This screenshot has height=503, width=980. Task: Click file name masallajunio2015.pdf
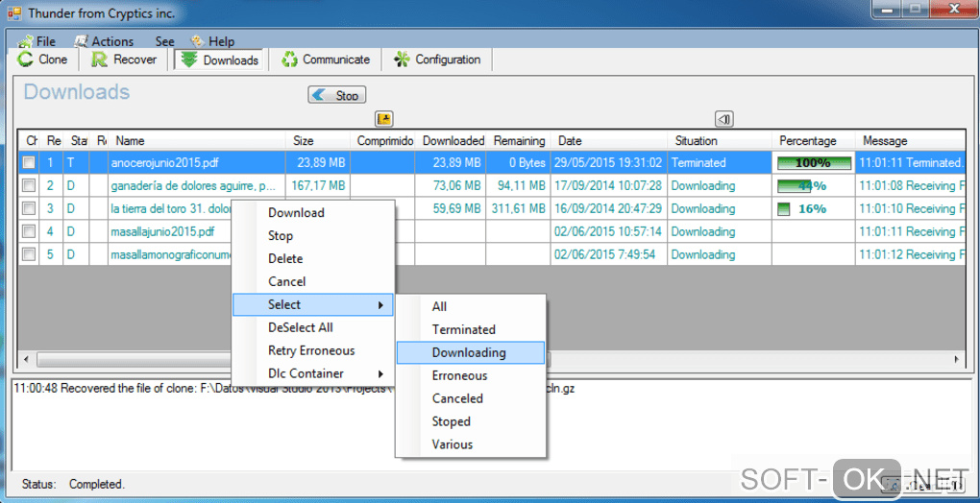click(162, 232)
